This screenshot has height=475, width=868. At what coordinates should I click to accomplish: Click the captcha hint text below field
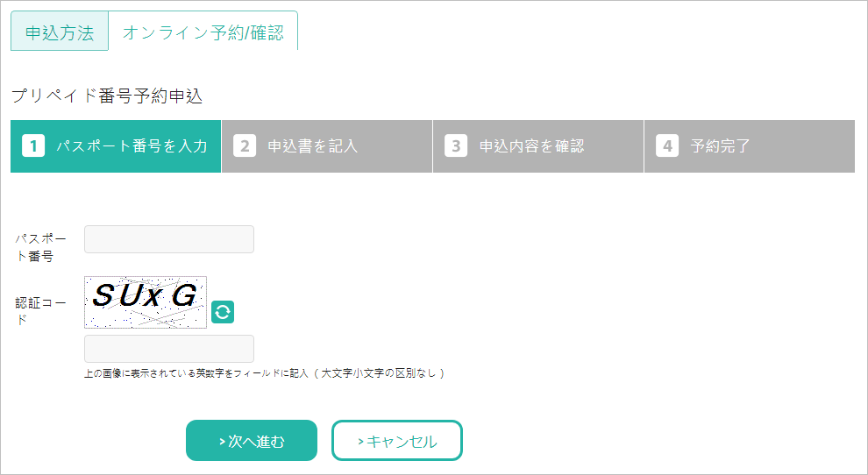click(265, 373)
